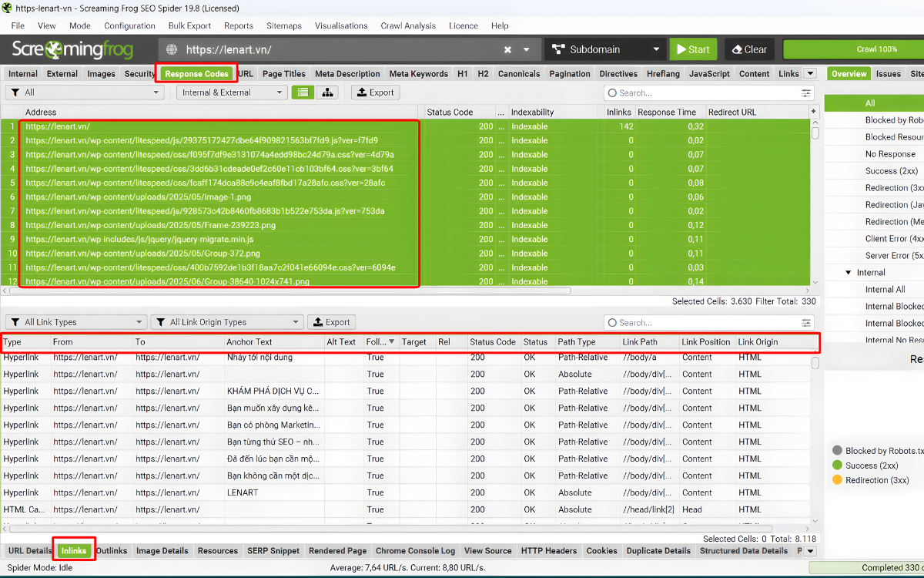This screenshot has height=578, width=924.
Task: Click the globe icon beside the URL
Action: click(172, 49)
